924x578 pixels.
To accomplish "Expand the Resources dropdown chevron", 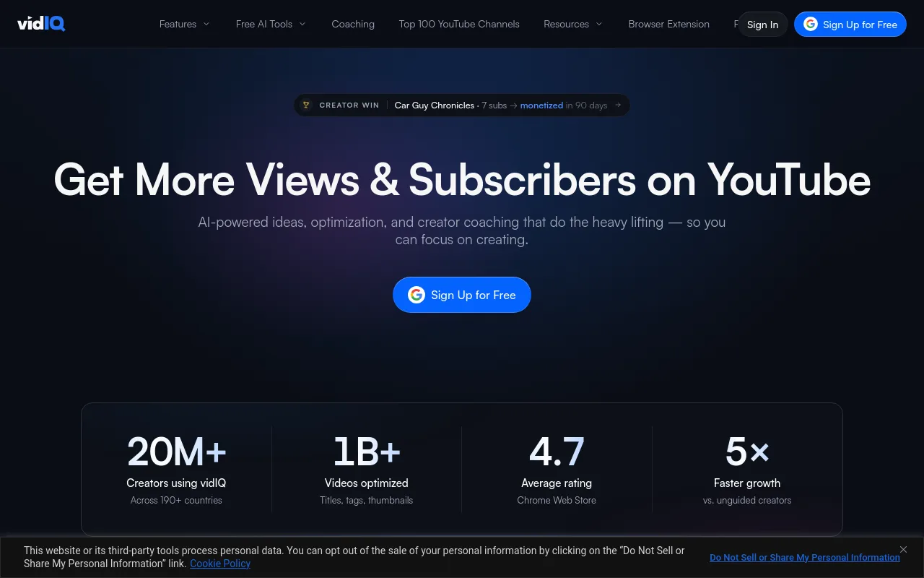I will pyautogui.click(x=599, y=24).
